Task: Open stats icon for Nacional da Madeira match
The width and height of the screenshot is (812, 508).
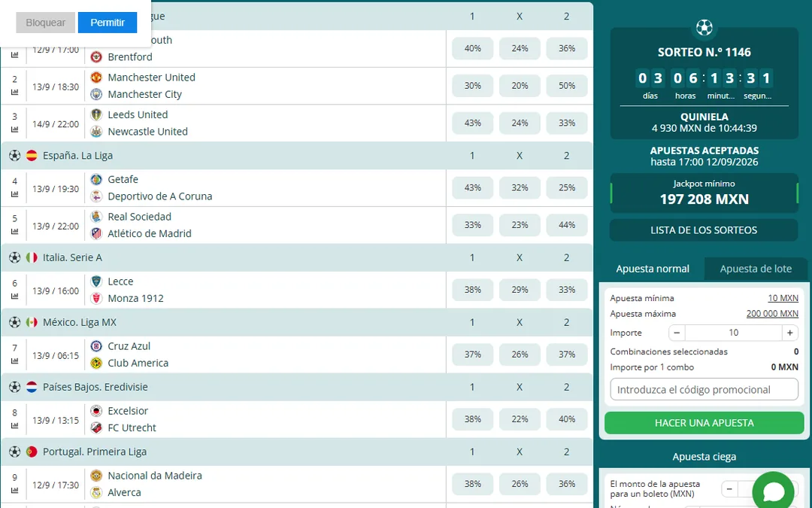Action: [14, 491]
